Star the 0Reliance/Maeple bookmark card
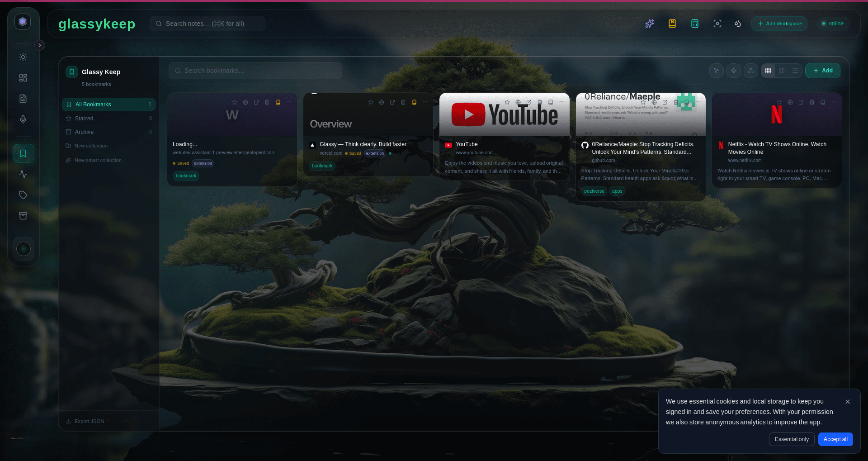 [643, 102]
